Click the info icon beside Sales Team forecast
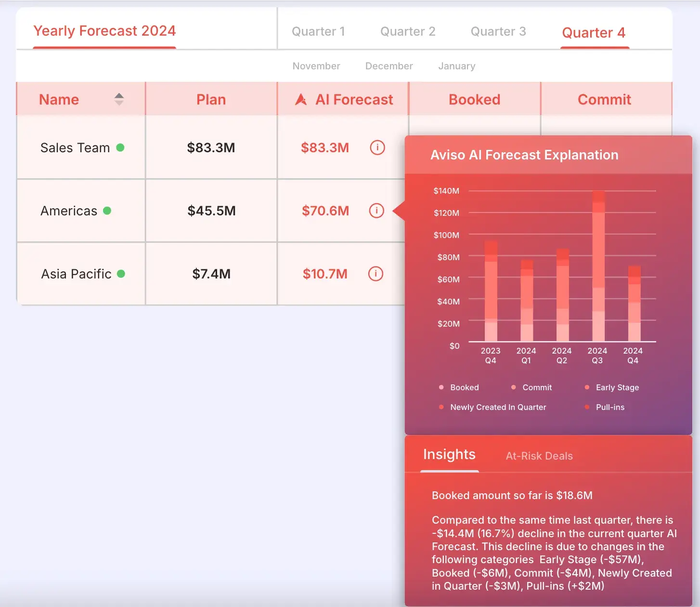The height and width of the screenshot is (607, 700). [377, 147]
